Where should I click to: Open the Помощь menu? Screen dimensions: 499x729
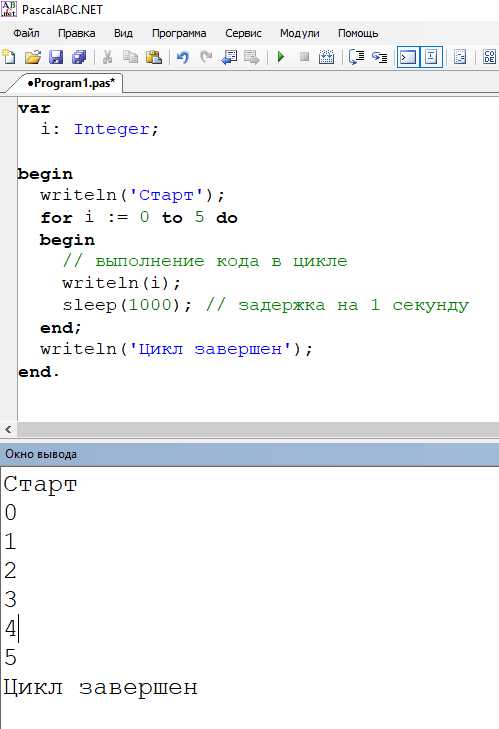pos(358,33)
